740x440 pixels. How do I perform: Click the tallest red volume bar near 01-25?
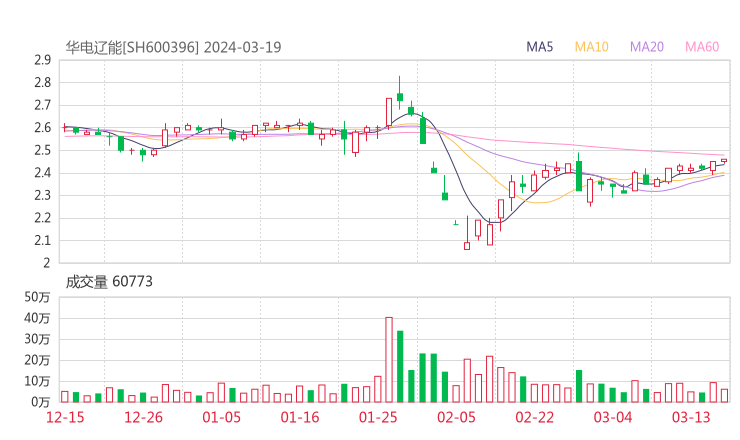pyautogui.click(x=389, y=360)
